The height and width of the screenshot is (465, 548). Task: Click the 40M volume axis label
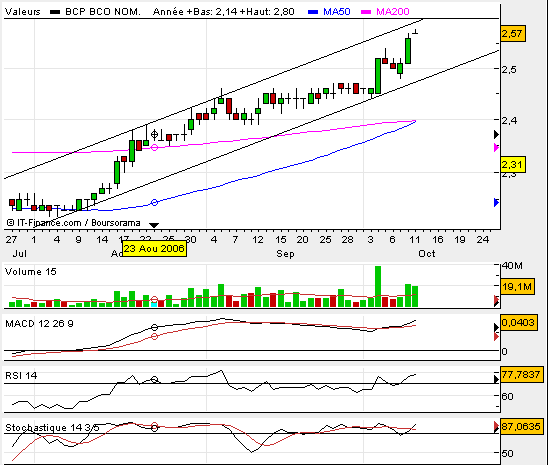[x=512, y=266]
